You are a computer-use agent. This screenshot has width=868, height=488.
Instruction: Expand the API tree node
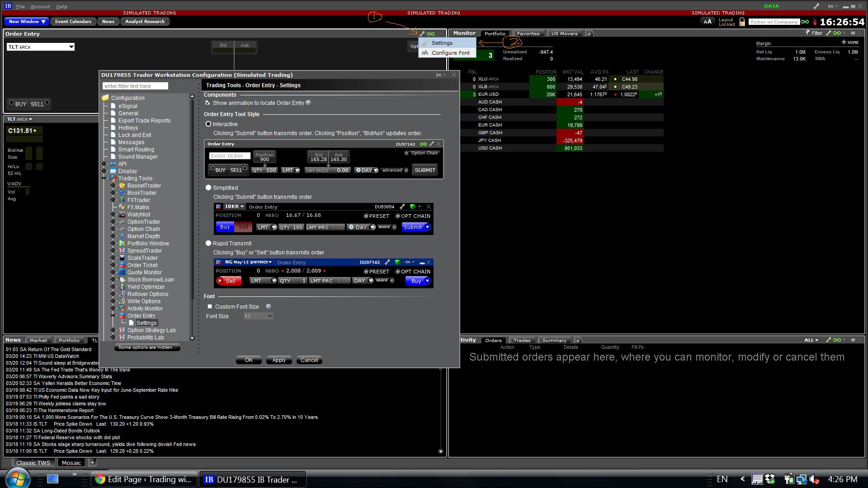(104, 164)
